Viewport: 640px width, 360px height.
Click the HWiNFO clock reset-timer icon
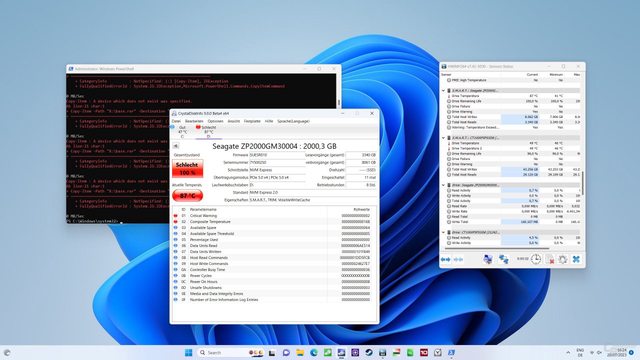coord(536,259)
